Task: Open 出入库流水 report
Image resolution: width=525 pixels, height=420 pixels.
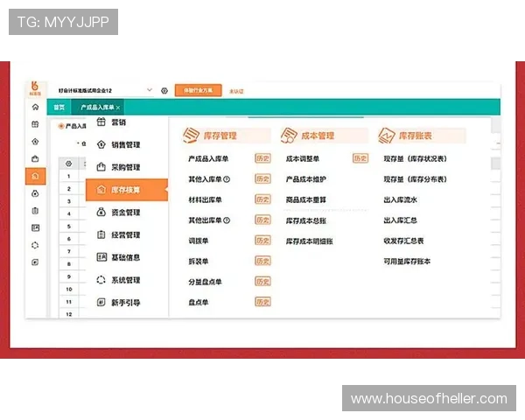Action: pos(400,199)
